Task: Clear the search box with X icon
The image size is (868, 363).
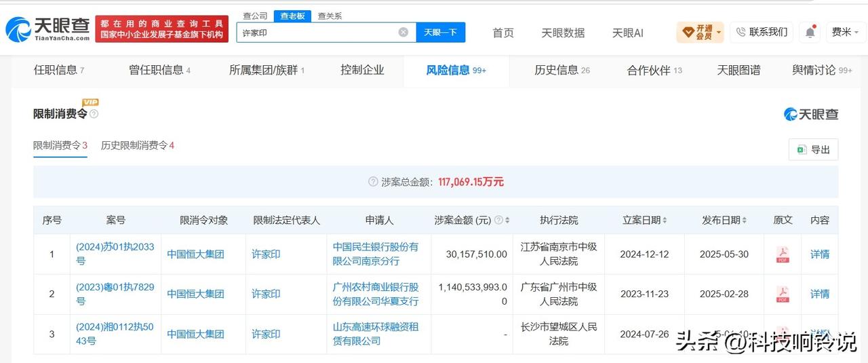Action: point(403,32)
